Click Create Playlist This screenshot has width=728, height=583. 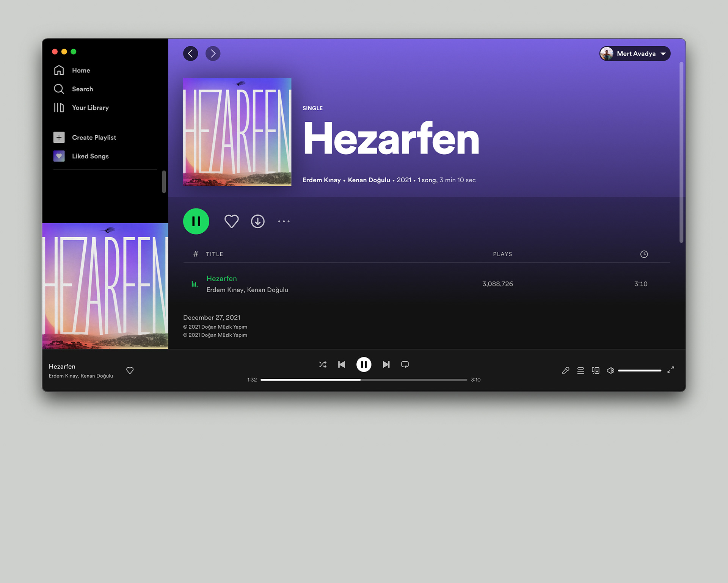(x=94, y=138)
